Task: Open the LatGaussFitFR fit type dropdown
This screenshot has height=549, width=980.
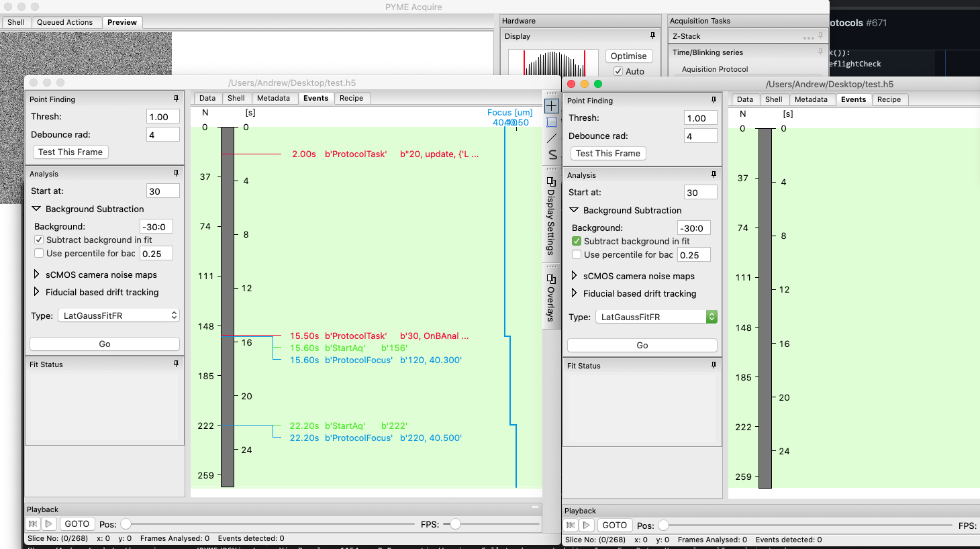Action: (x=173, y=315)
